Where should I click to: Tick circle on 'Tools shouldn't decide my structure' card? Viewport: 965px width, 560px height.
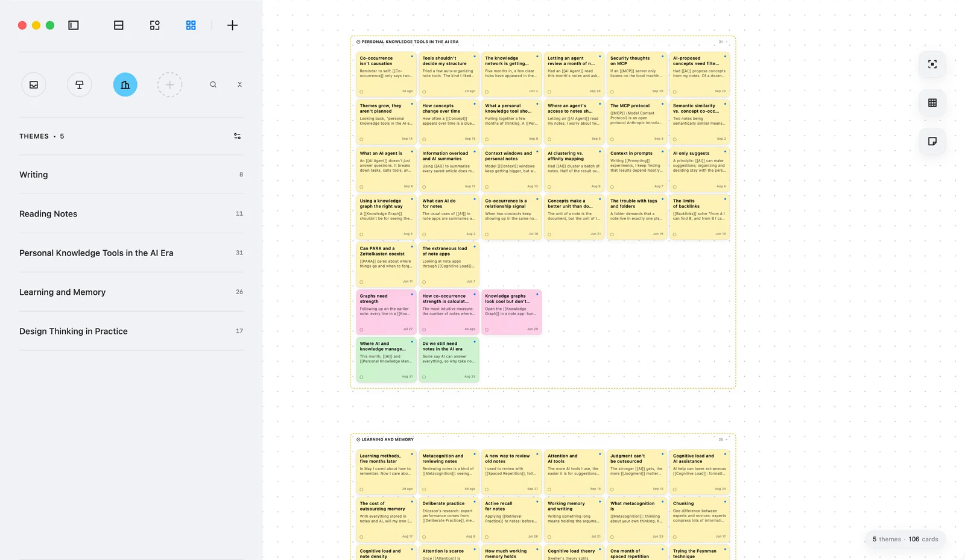[424, 92]
